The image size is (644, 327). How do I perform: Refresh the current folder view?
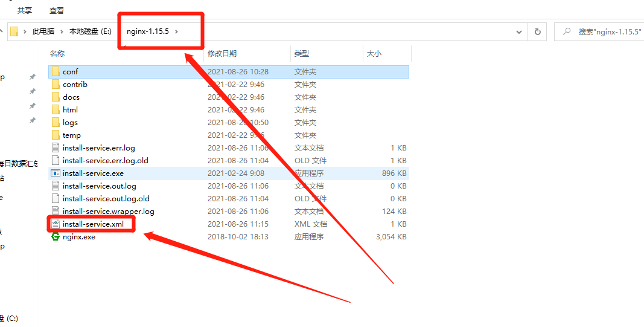pyautogui.click(x=537, y=31)
